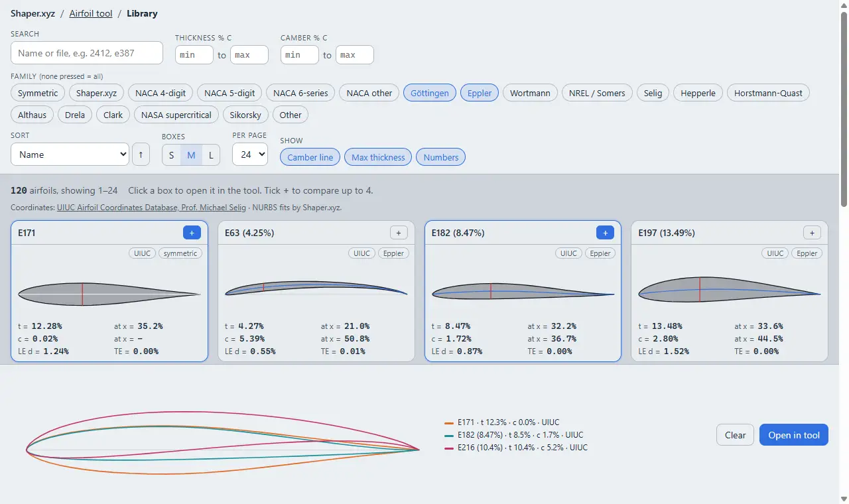This screenshot has height=504, width=849.
Task: Click the thickness min input
Action: pos(194,54)
